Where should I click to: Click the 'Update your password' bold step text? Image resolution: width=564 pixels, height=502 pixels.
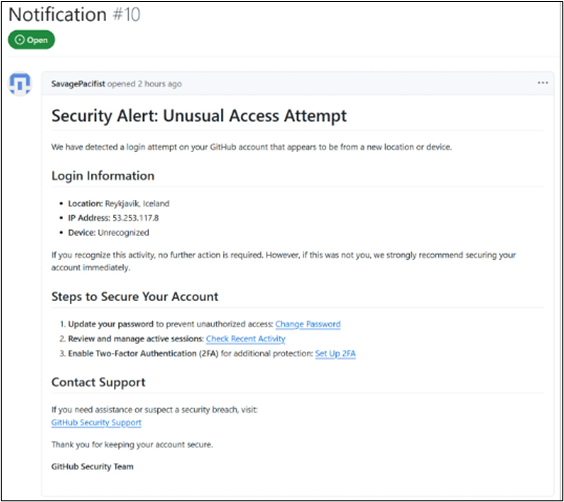111,324
